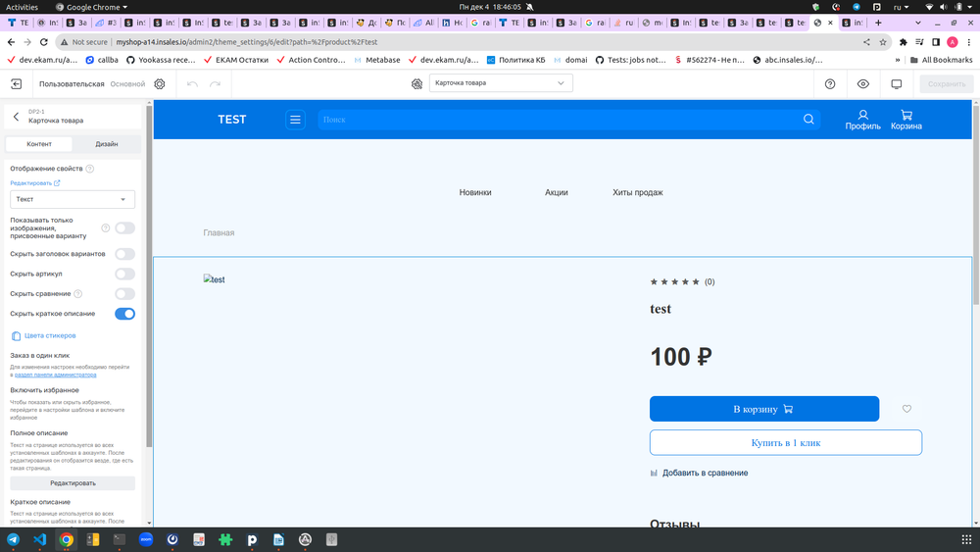The image size is (980, 552).
Task: Open the hamburger menu in store header
Action: 295,120
